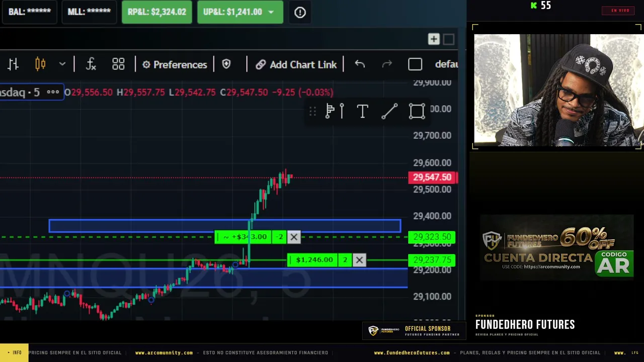This screenshot has height=362, width=644.
Task: Click the Official Sponsor FundedHero badge
Action: tap(414, 331)
